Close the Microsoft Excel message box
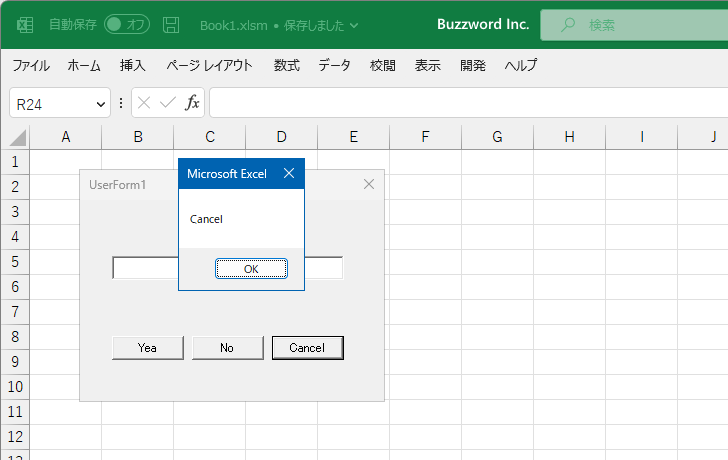 pyautogui.click(x=289, y=173)
